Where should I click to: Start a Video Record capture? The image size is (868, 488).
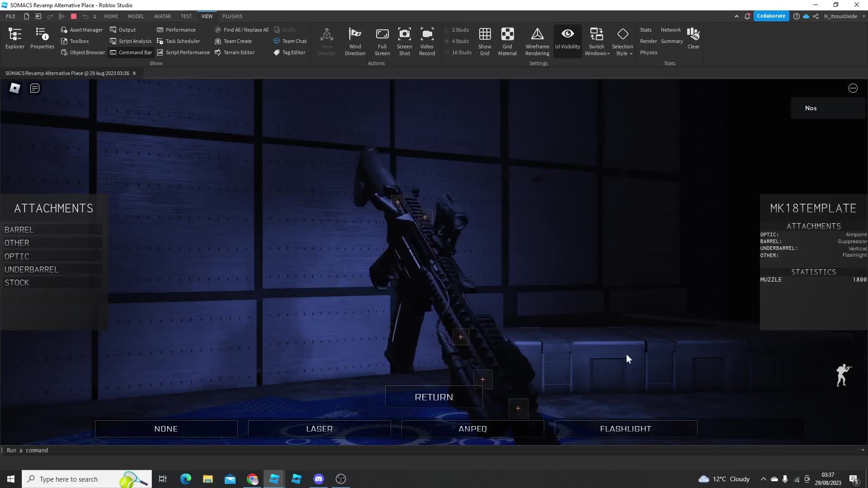[x=427, y=41]
